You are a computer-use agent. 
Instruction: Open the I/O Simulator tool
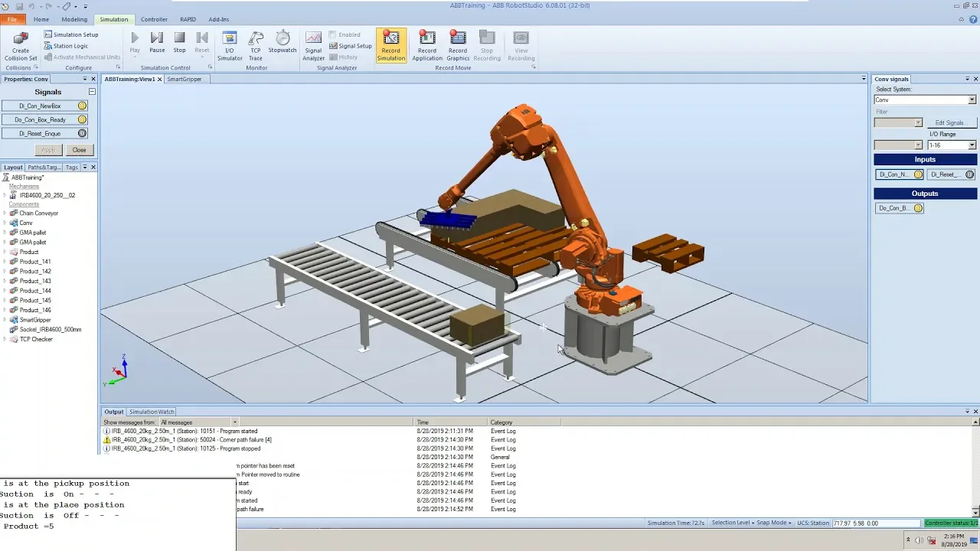pos(229,46)
